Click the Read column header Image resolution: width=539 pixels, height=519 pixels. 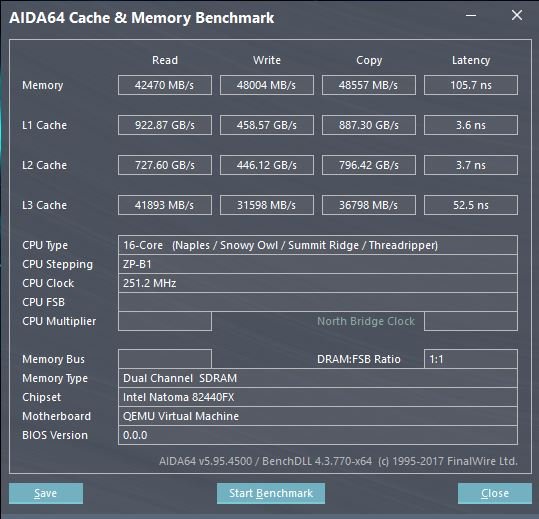point(165,60)
